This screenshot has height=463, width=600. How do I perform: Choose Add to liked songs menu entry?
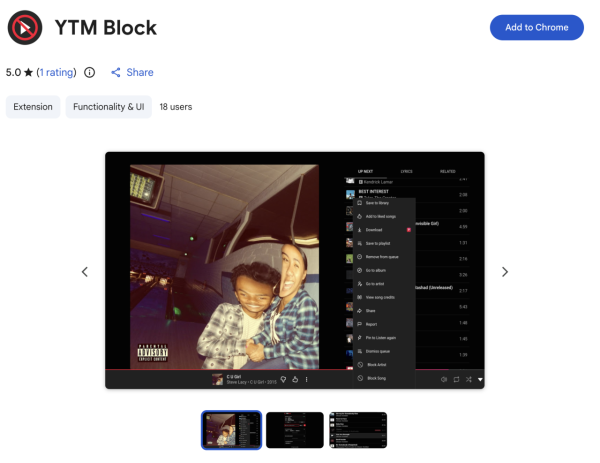point(384,217)
